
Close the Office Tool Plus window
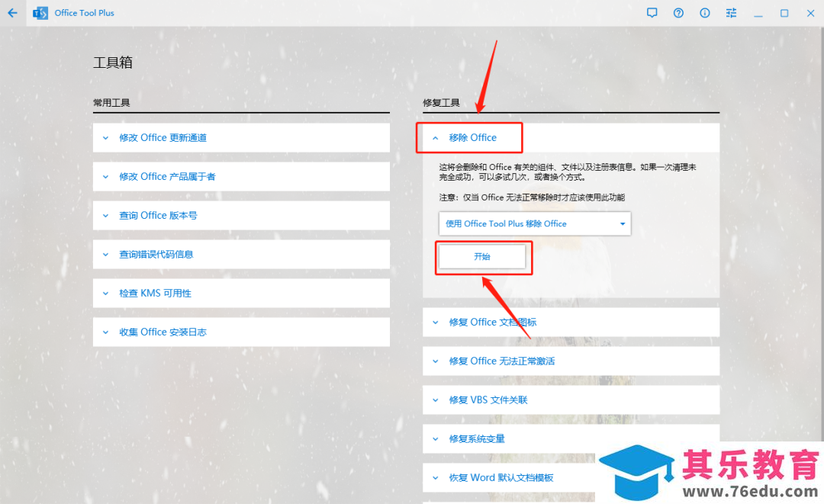810,13
